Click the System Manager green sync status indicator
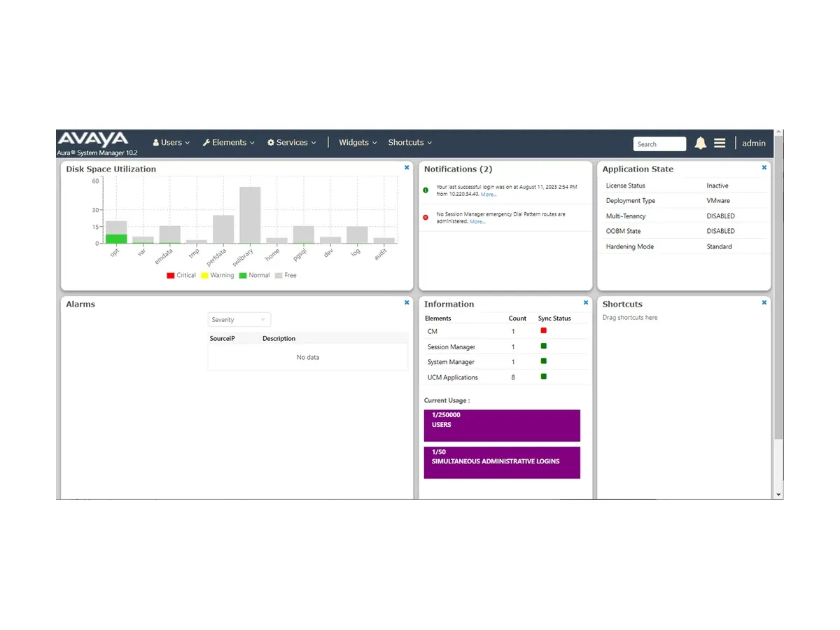The image size is (840, 630). [543, 361]
